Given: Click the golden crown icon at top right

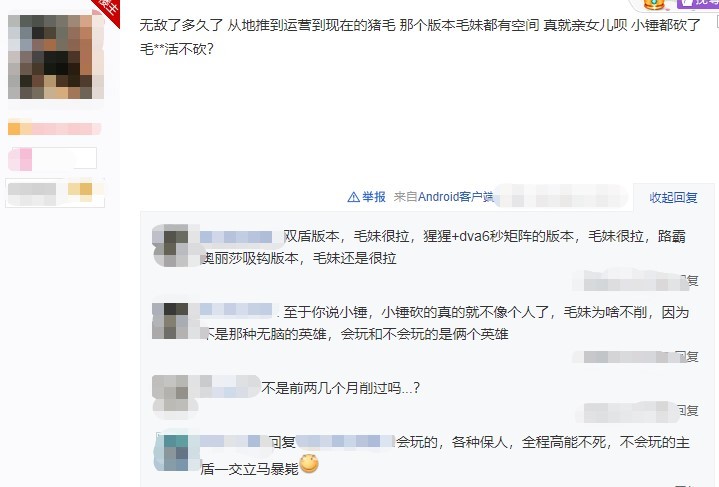Looking at the screenshot, I should point(654,4).
